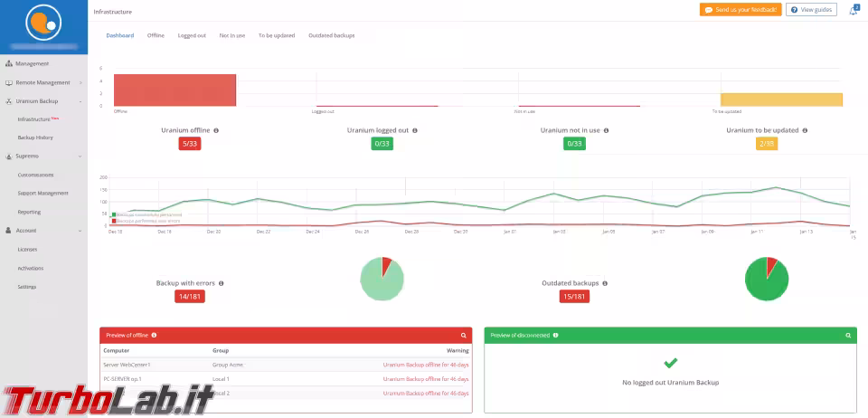Toggle the green successful backups legend entry
This screenshot has width=868, height=418.
(x=114, y=214)
